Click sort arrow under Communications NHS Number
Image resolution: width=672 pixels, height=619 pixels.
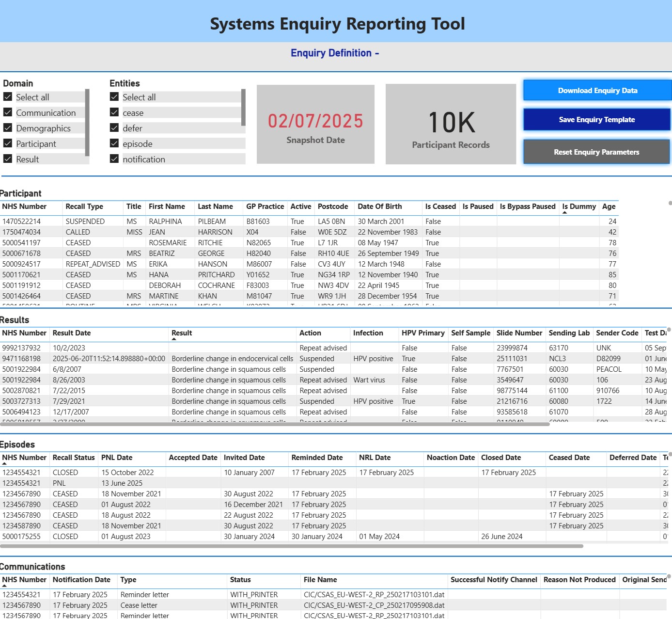[x=4, y=586]
